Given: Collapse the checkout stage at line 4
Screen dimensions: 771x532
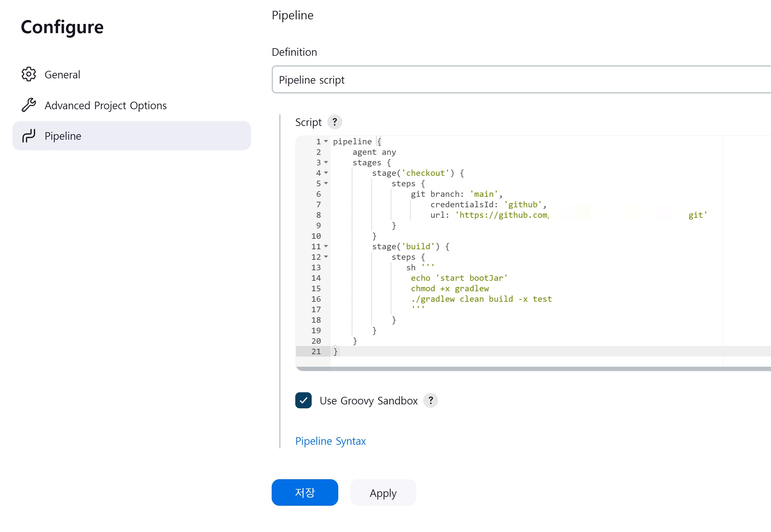Looking at the screenshot, I should coord(326,173).
